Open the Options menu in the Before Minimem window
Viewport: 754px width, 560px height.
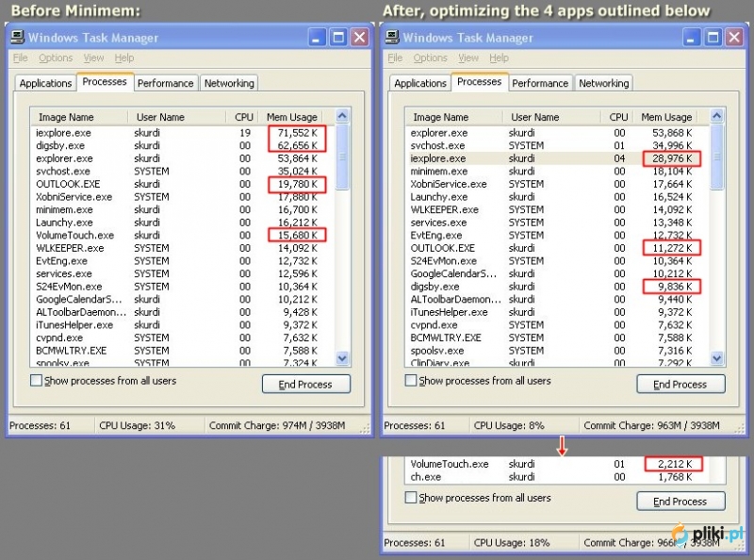pyautogui.click(x=56, y=58)
